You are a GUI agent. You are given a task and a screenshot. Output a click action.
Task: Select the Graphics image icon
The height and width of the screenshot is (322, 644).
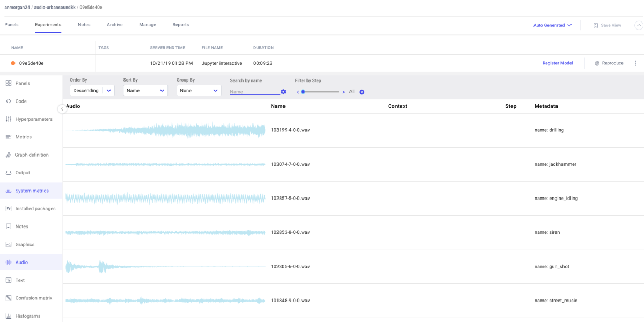coord(9,244)
